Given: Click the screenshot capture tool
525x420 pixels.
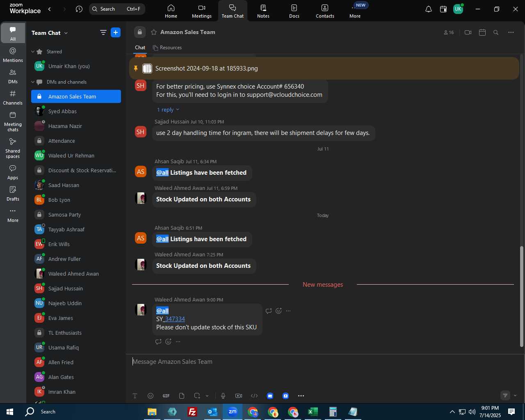Looking at the screenshot, I should pyautogui.click(x=197, y=396).
